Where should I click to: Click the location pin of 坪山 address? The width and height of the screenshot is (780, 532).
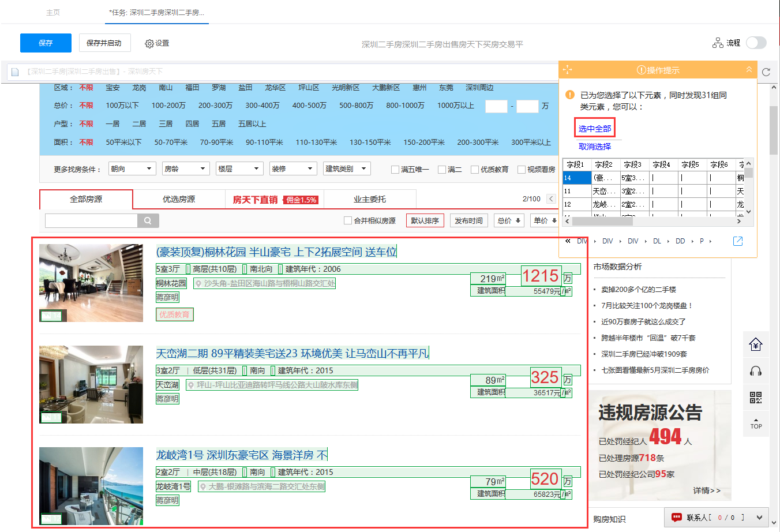point(191,385)
